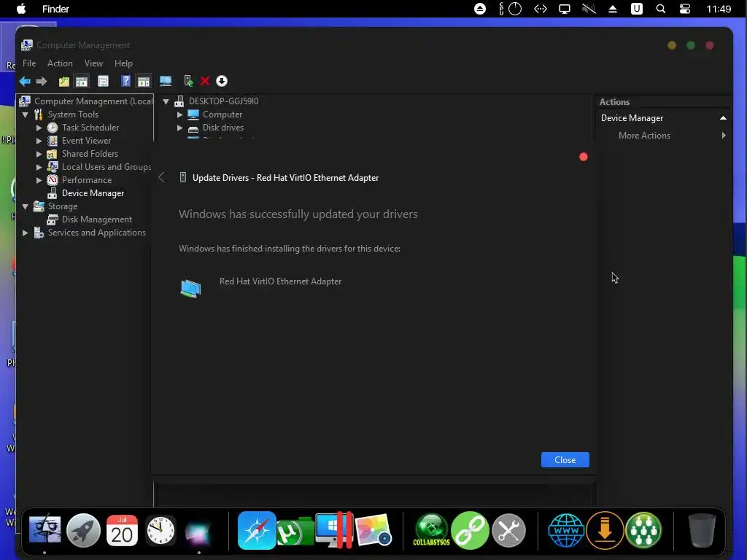Image resolution: width=747 pixels, height=560 pixels.
Task: Open Launchpad rocket in the dock
Action: click(83, 530)
